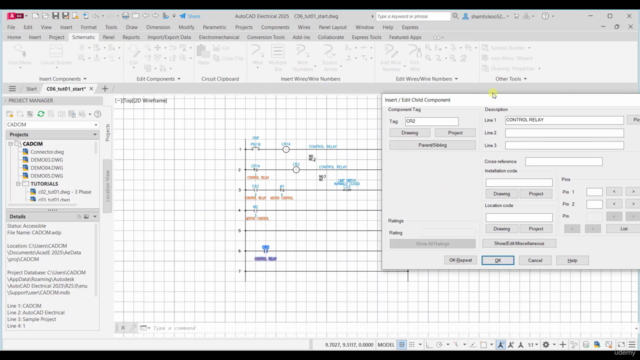Open the Icon Menu tool
The width and height of the screenshot is (640, 360).
coord(20,55)
